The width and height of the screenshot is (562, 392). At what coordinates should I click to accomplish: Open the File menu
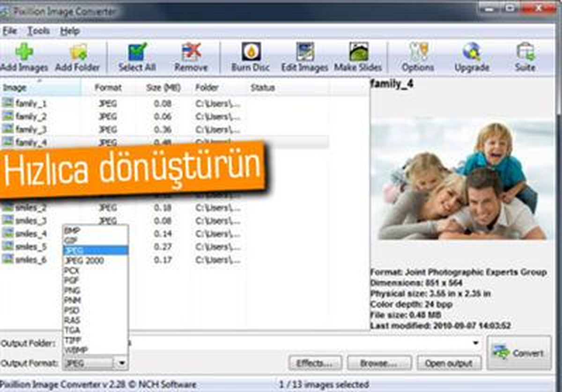tap(9, 31)
